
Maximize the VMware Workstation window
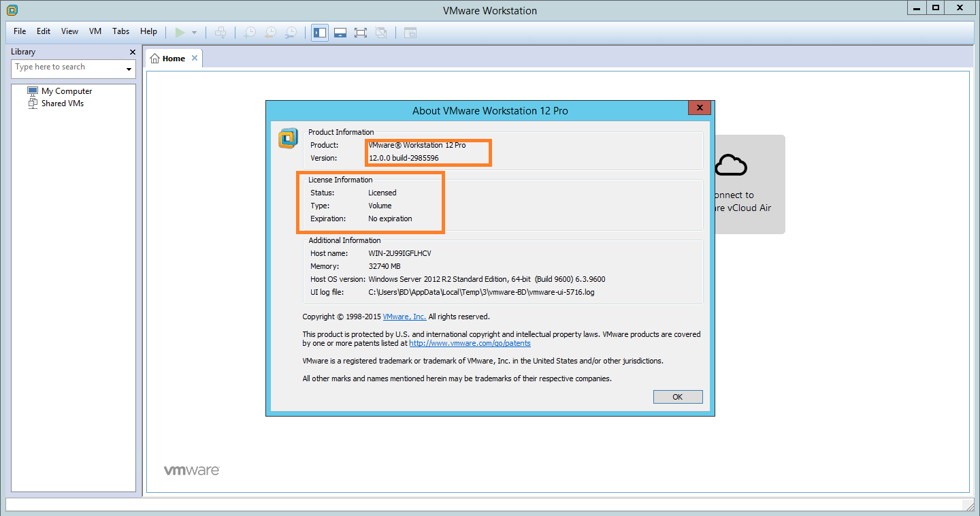click(936, 7)
